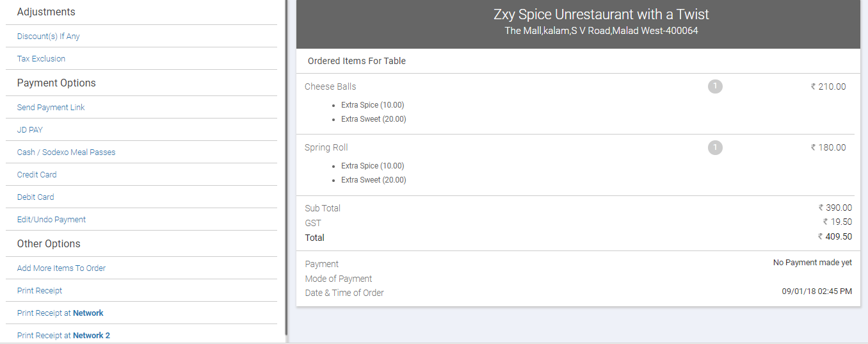The width and height of the screenshot is (868, 344).
Task: Click the Cheese Balls item name
Action: [x=330, y=86]
